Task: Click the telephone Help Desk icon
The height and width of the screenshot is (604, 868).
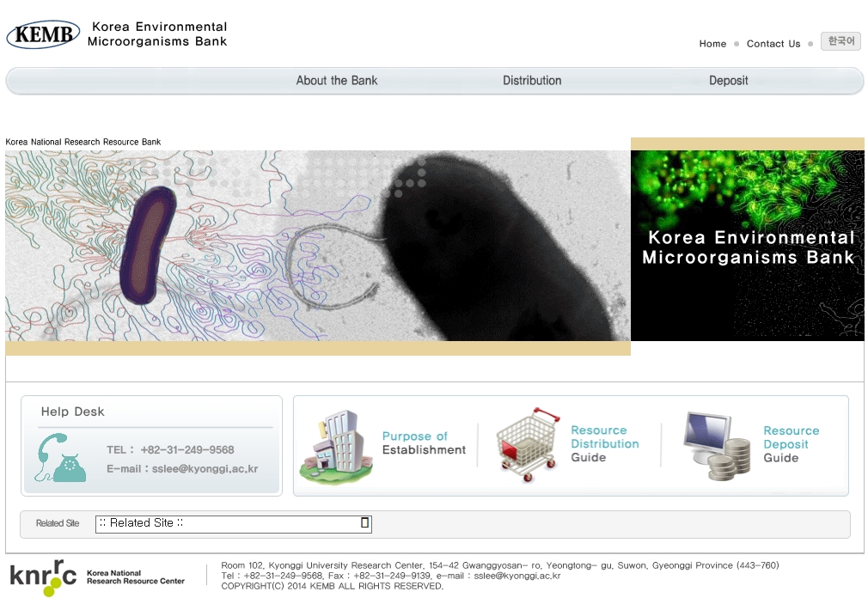Action: [61, 458]
